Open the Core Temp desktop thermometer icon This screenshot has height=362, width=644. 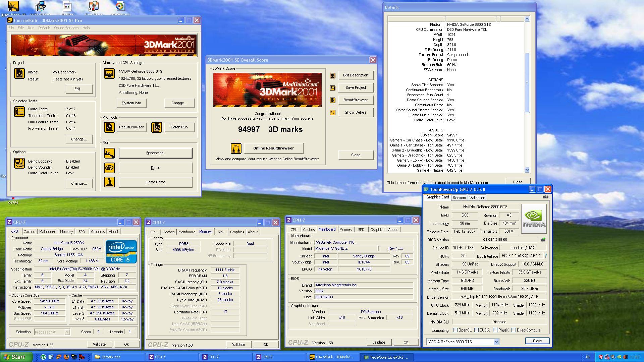coord(94,8)
